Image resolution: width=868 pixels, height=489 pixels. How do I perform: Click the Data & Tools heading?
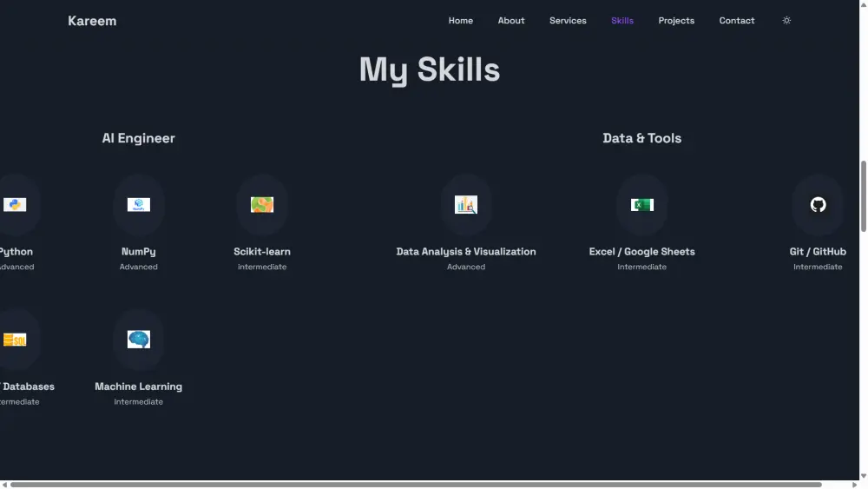click(642, 138)
